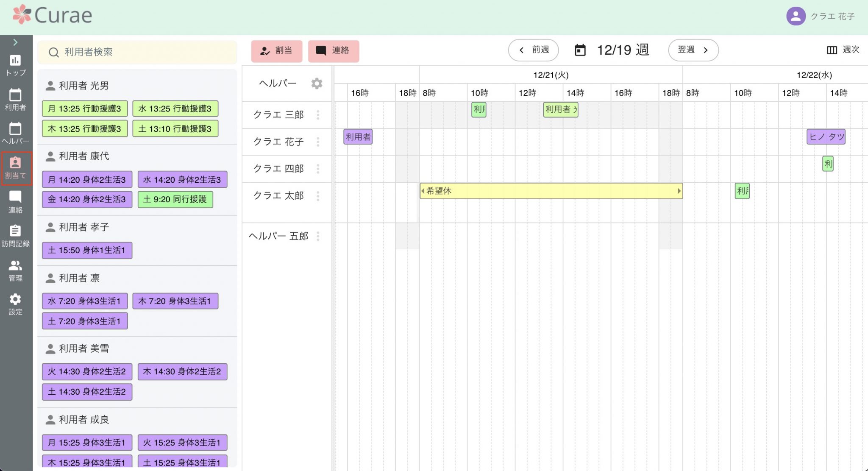Screen dimensions: 868x471
Task: Go to 翌週 next week
Action: [x=693, y=50]
